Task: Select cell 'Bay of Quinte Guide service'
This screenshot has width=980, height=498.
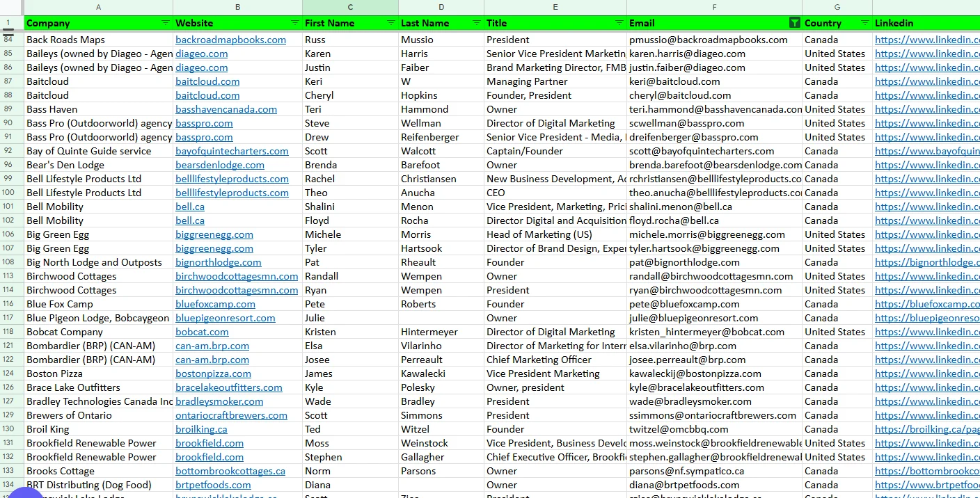Action: tap(98, 151)
